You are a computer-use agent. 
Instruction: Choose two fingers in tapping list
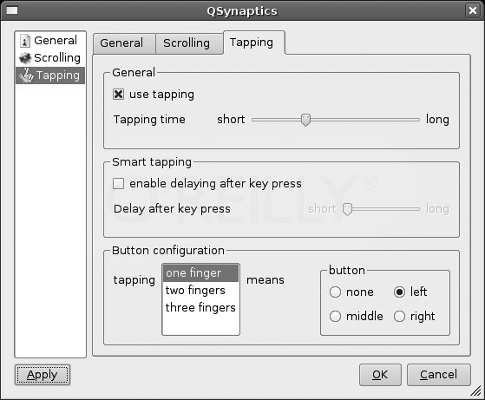click(201, 290)
